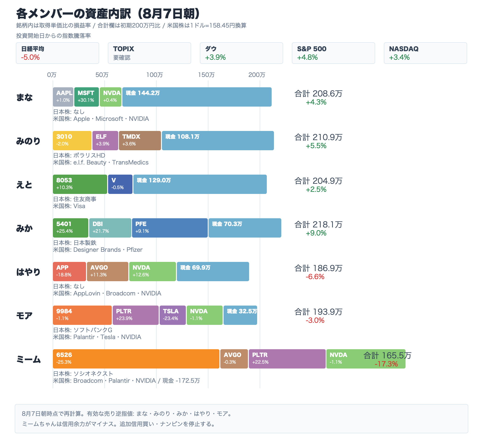The width and height of the screenshot is (483, 448).
Task: Click the 米国株: e.l.f. Beauty・TransMedics line
Action: [101, 162]
